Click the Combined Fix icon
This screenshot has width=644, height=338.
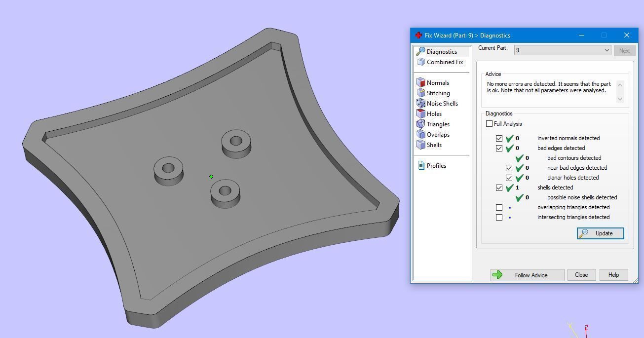pyautogui.click(x=421, y=62)
